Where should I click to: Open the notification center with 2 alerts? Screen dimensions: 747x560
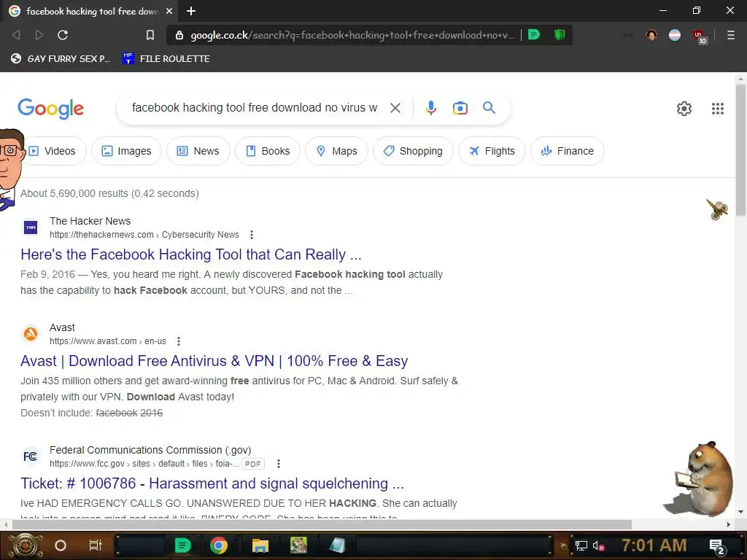[717, 547]
